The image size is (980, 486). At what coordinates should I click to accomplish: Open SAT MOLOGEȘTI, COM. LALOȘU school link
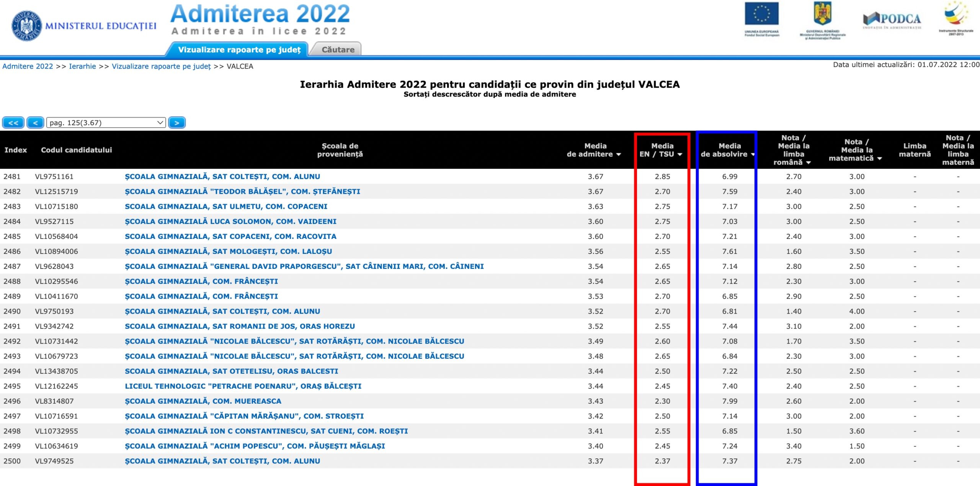(x=228, y=251)
